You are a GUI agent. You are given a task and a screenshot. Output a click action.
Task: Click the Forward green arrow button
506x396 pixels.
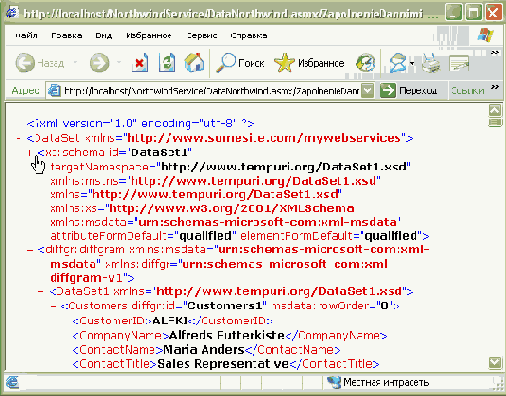[x=99, y=62]
